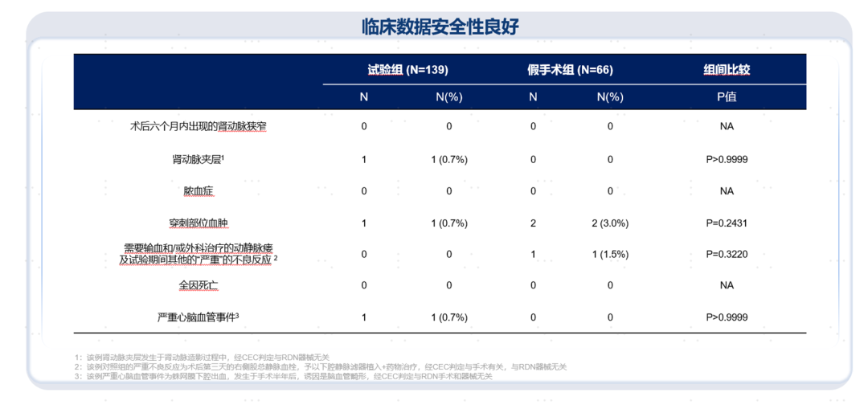Select the 1 (1.5%) cell
The width and height of the screenshot is (868, 405).
(610, 254)
